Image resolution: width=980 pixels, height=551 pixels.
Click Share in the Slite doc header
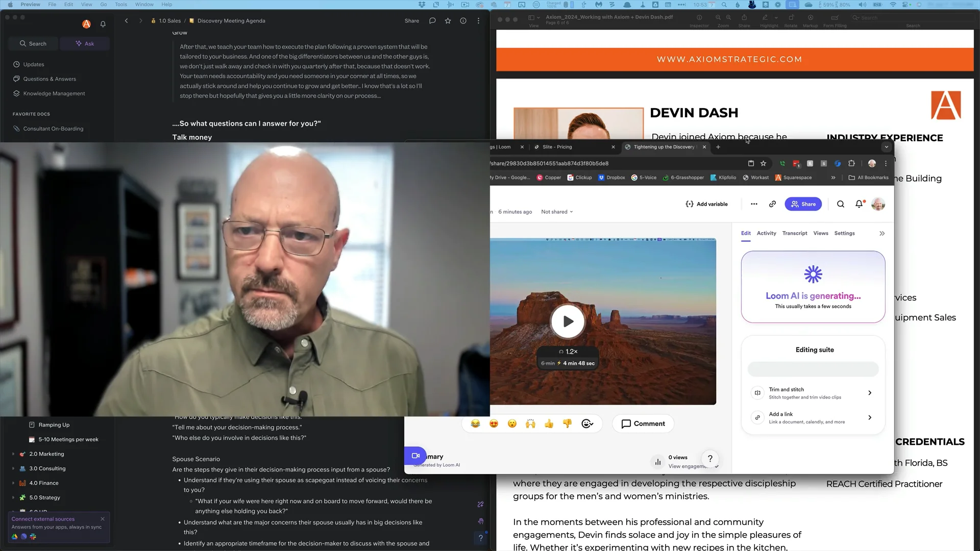tap(412, 21)
